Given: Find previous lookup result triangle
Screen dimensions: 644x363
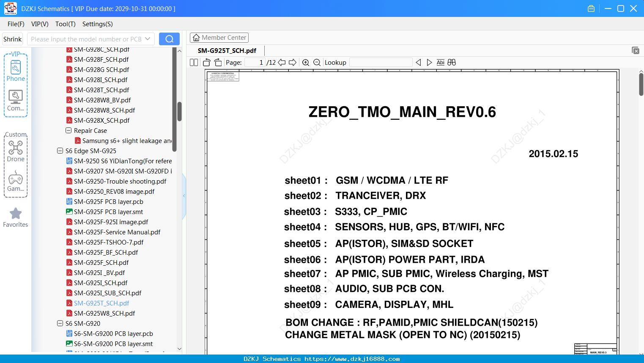Looking at the screenshot, I should 419,63.
